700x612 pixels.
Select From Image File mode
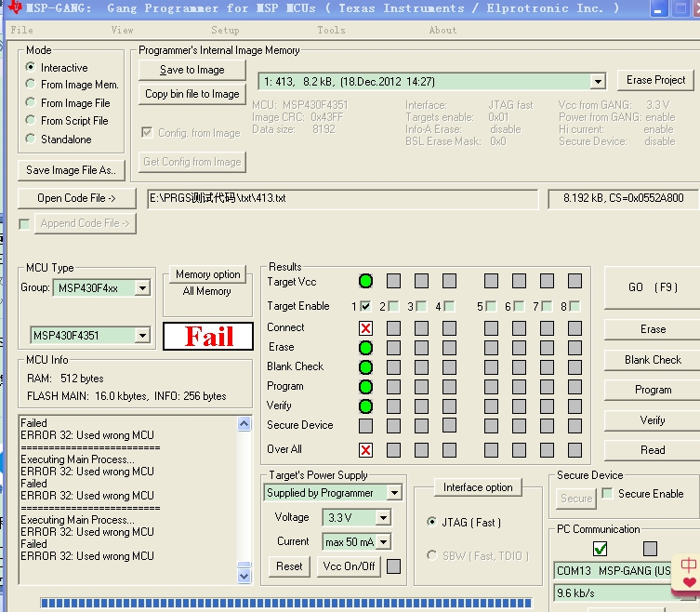click(31, 102)
